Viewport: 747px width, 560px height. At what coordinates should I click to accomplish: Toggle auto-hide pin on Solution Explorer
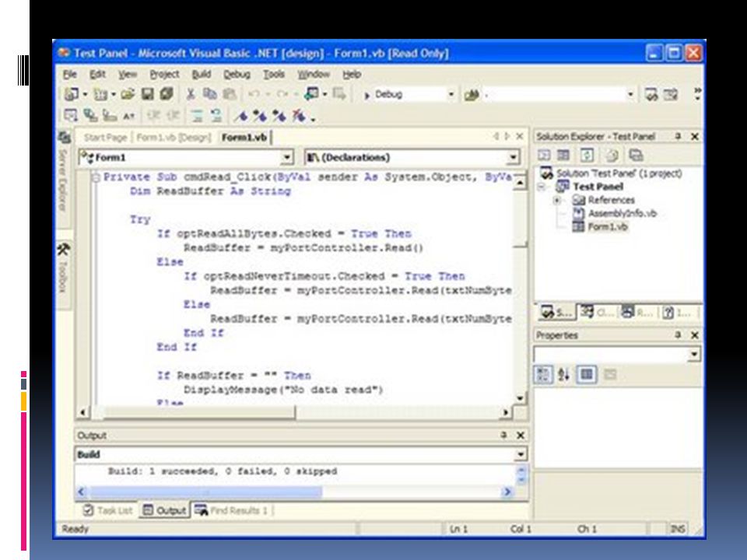click(x=678, y=137)
